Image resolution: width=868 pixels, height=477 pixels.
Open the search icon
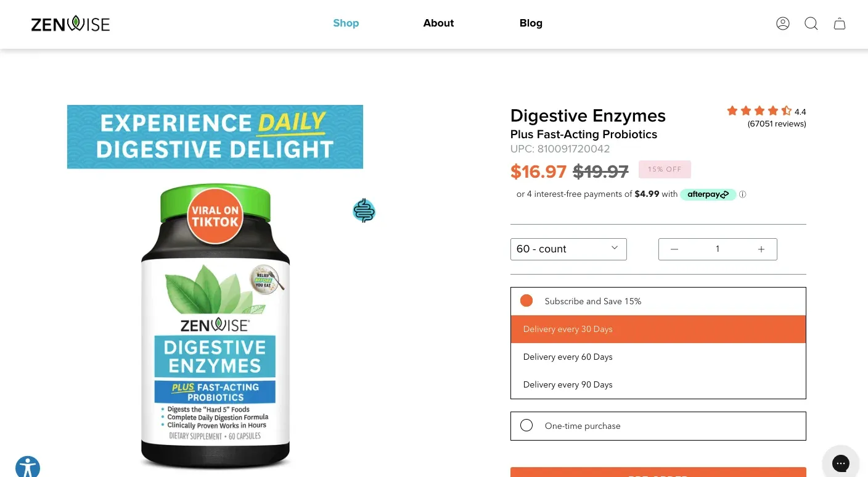(x=811, y=23)
